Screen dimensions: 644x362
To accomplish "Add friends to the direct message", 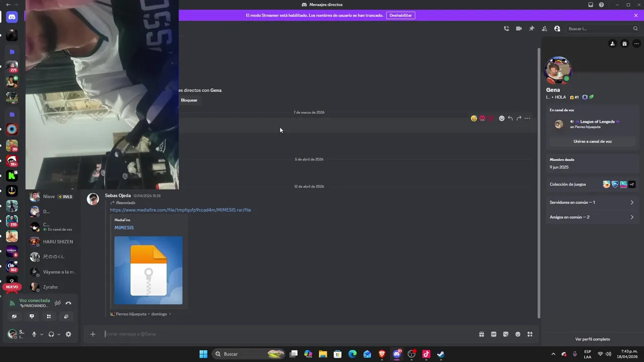I will tap(544, 29).
